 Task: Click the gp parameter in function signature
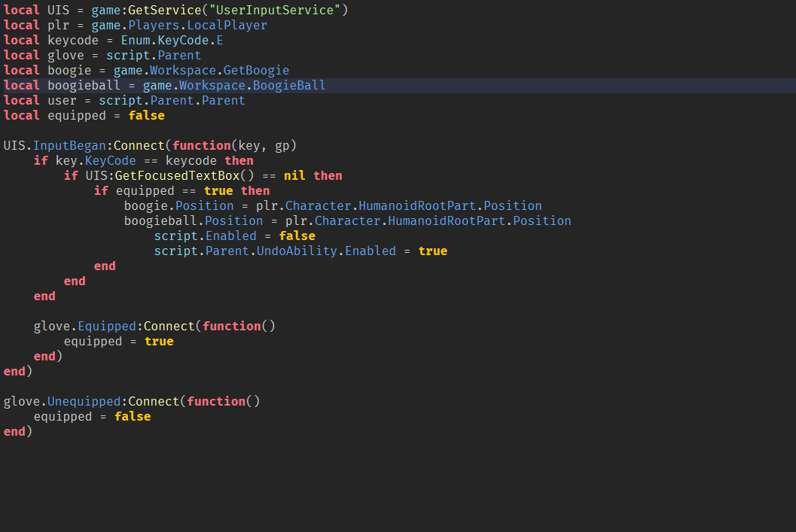282,146
